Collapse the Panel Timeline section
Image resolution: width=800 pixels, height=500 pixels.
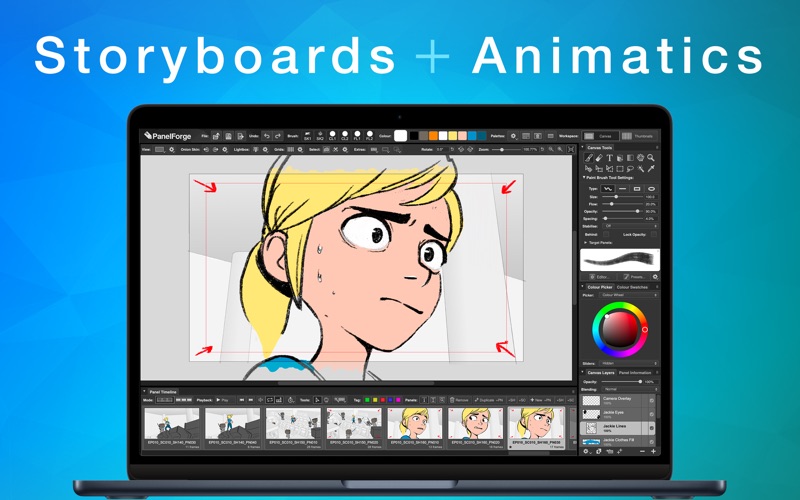click(x=144, y=391)
